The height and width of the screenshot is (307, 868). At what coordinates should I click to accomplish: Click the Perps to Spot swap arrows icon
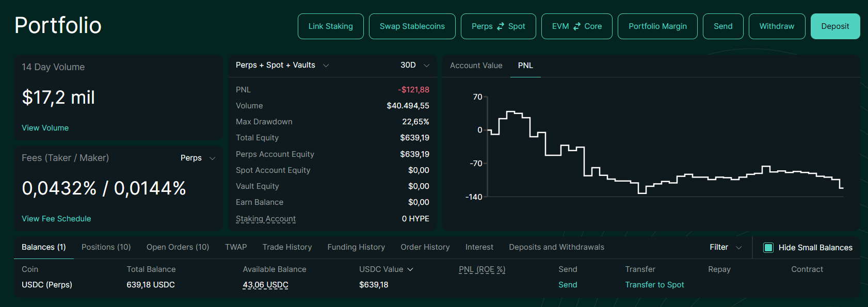point(500,26)
